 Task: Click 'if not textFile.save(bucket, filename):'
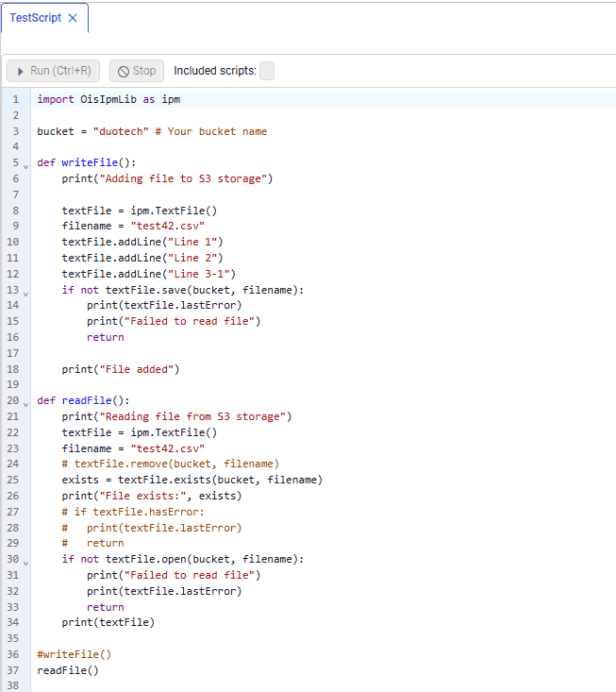pyautogui.click(x=183, y=290)
